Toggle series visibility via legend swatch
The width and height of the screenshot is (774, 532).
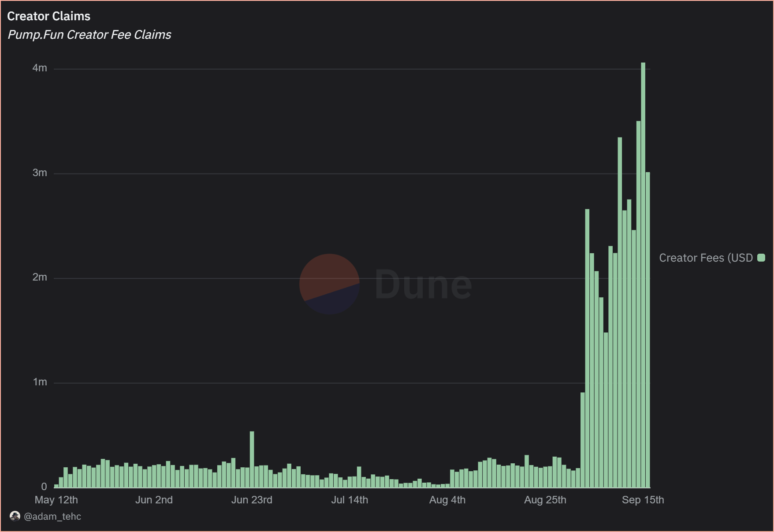click(x=761, y=258)
